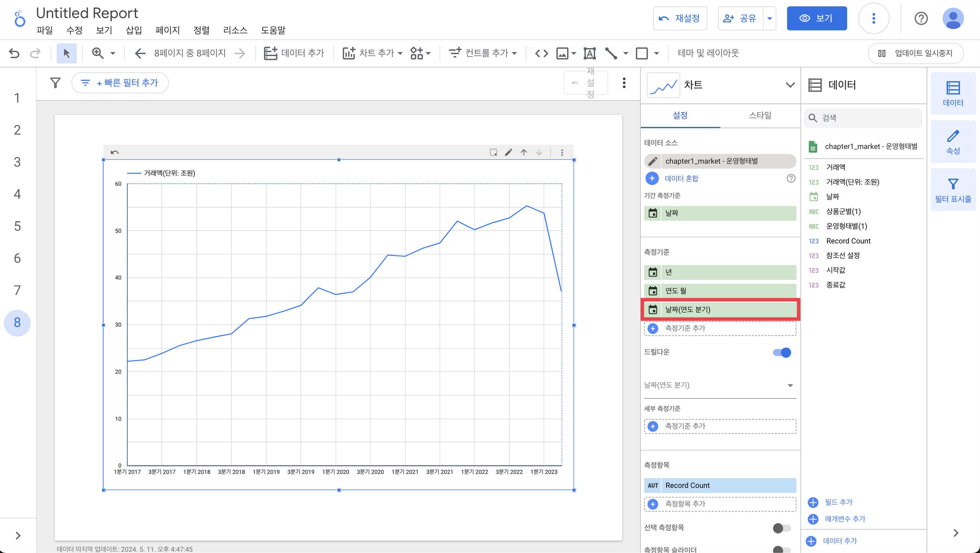Insert a text box tool
This screenshot has height=553, width=980.
click(x=589, y=53)
